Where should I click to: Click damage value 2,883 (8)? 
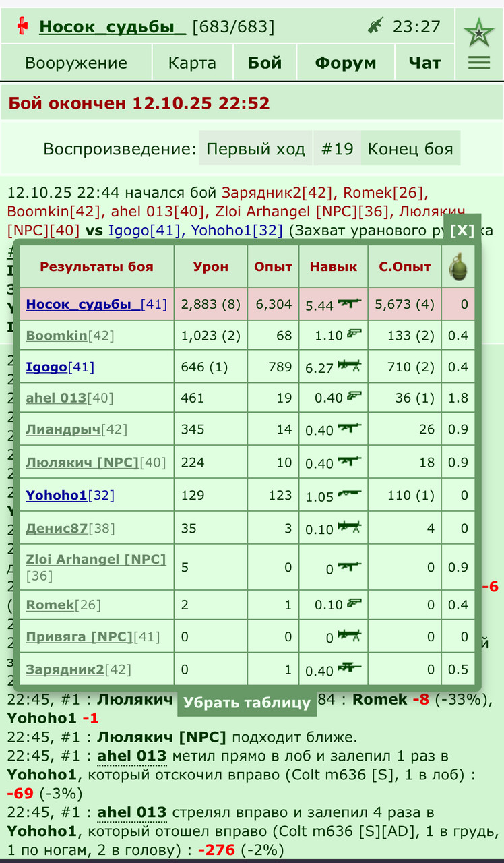click(210, 304)
